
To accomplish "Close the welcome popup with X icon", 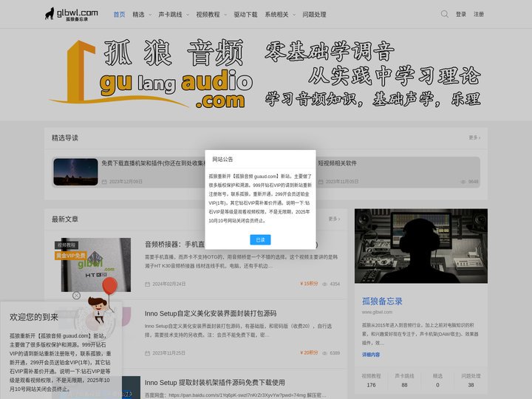I will (x=76, y=296).
